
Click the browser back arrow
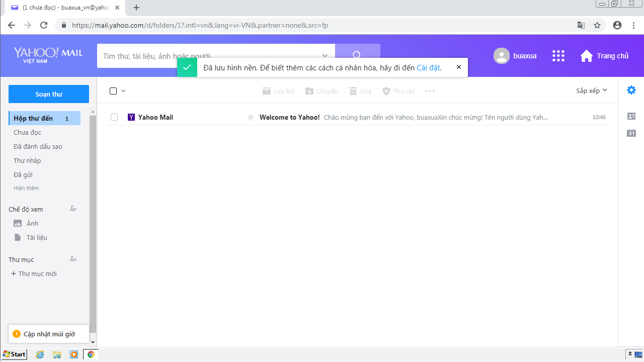[x=12, y=25]
